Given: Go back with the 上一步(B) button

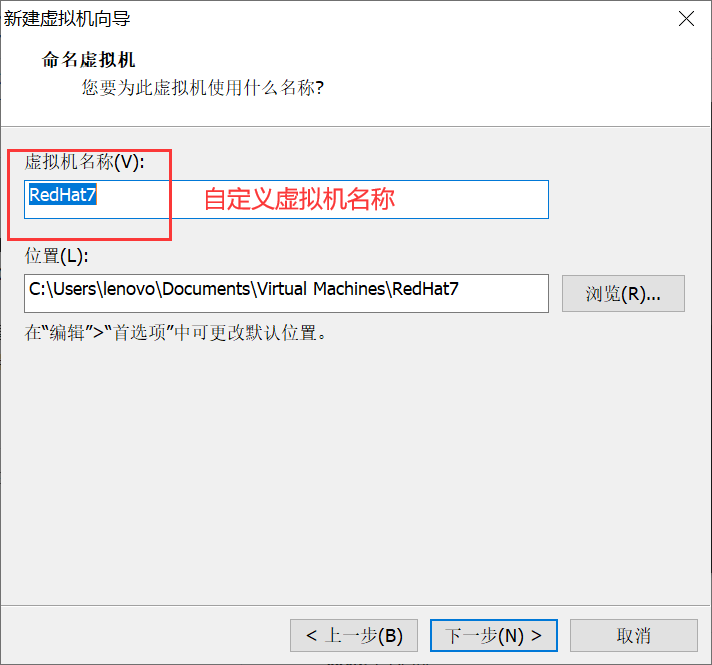Looking at the screenshot, I should 354,635.
